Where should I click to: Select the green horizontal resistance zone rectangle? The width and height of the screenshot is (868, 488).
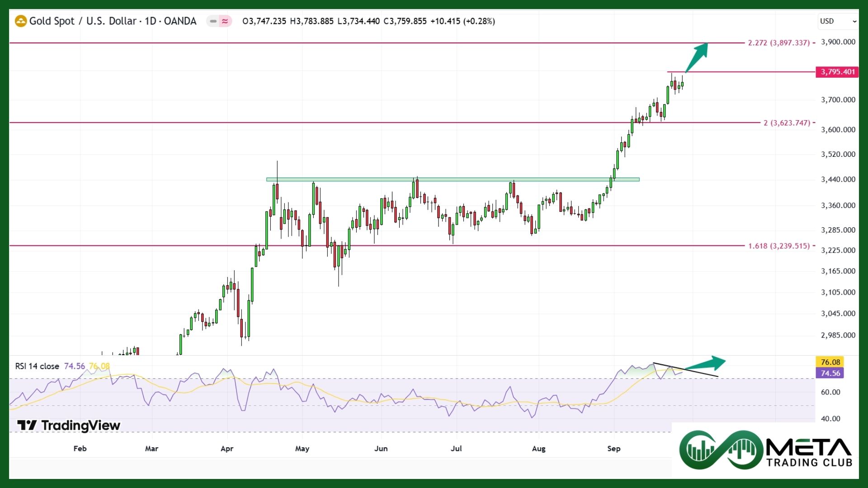pyautogui.click(x=452, y=179)
